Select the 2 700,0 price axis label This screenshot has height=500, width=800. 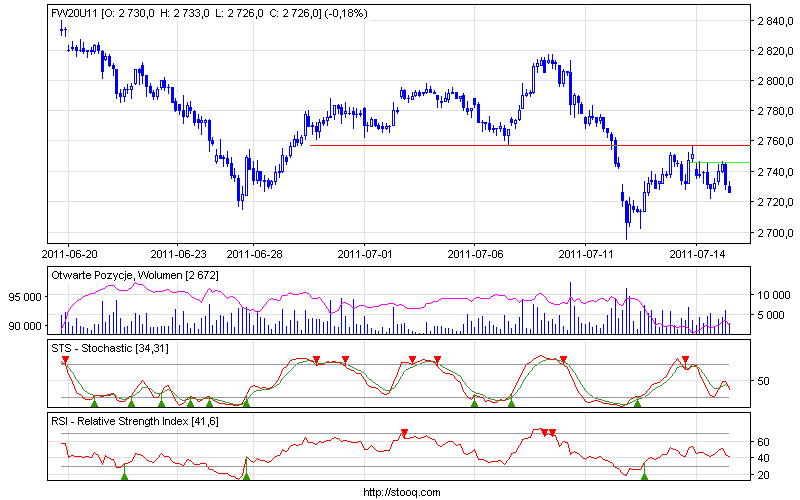pos(776,233)
